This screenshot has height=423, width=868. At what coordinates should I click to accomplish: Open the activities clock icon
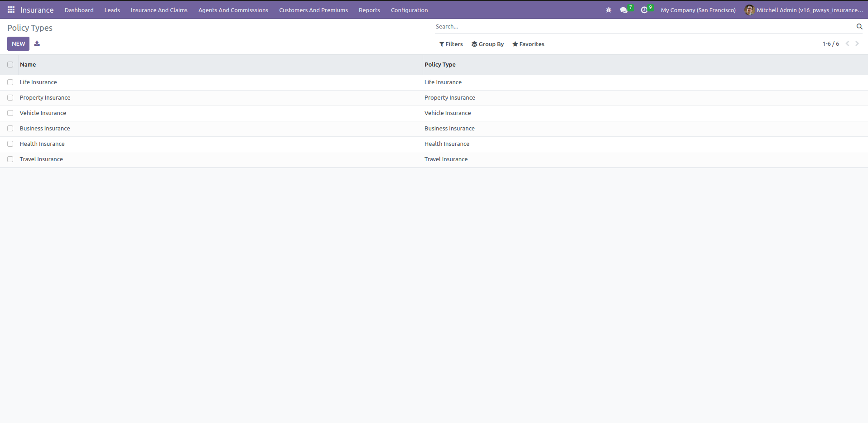(x=644, y=10)
